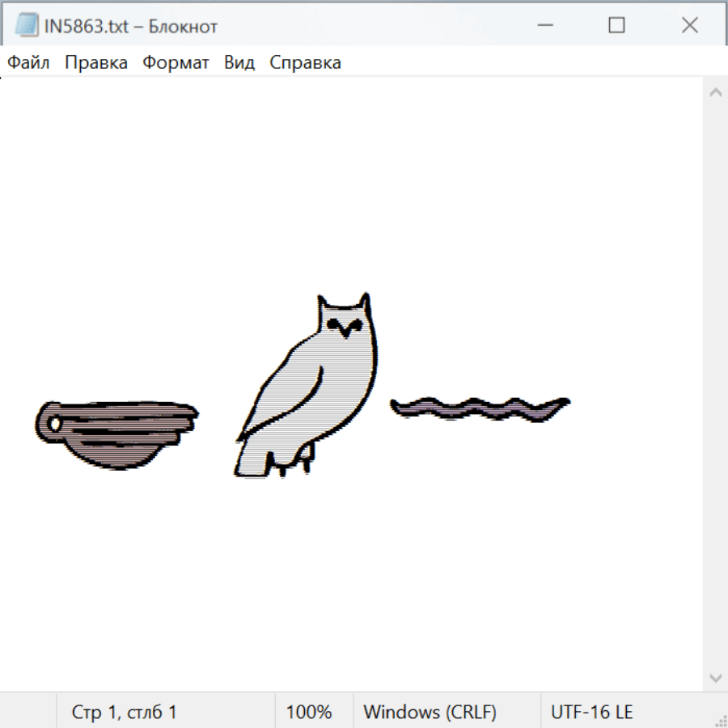
Task: Click the basket hieroglyph with handle
Action: click(116, 433)
